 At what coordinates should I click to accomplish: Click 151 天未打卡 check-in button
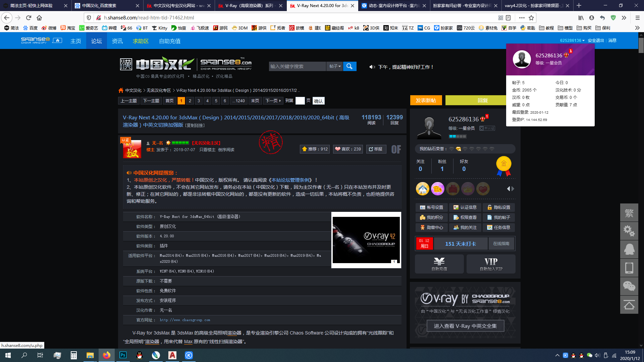[461, 244]
